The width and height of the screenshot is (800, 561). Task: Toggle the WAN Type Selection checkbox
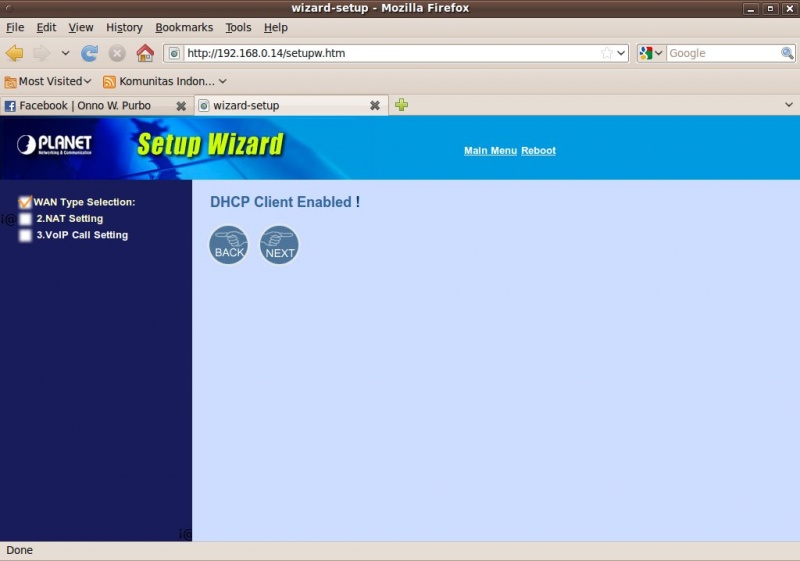click(25, 202)
